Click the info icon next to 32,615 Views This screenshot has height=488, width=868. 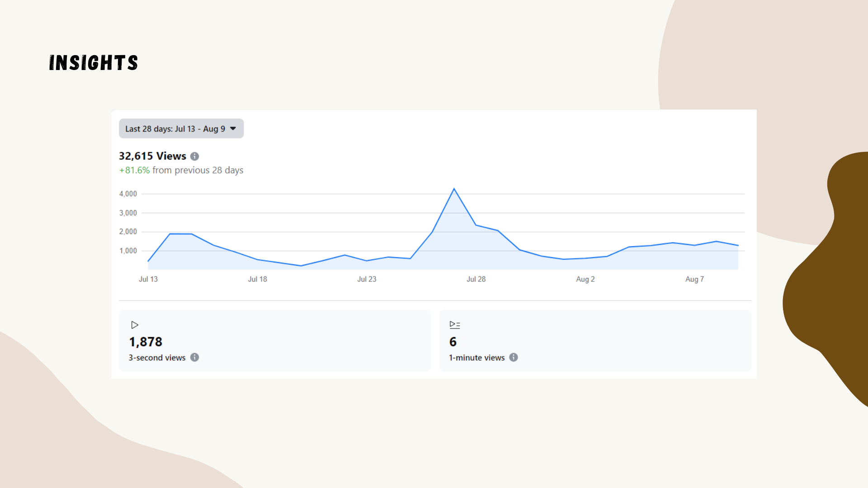point(194,156)
